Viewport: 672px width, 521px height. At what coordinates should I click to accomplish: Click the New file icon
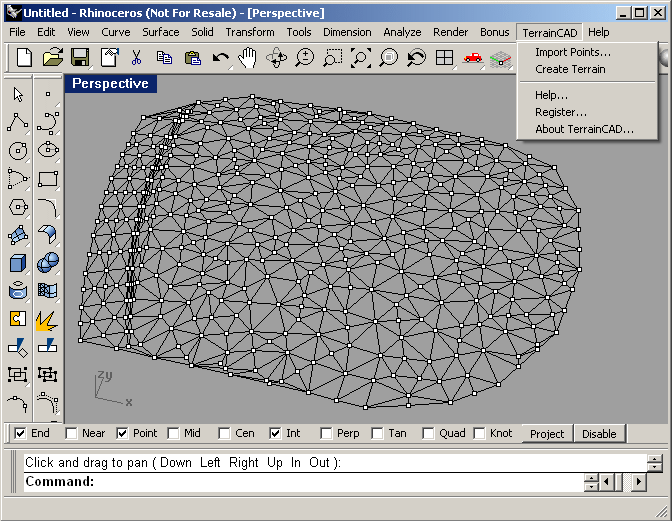click(24, 57)
